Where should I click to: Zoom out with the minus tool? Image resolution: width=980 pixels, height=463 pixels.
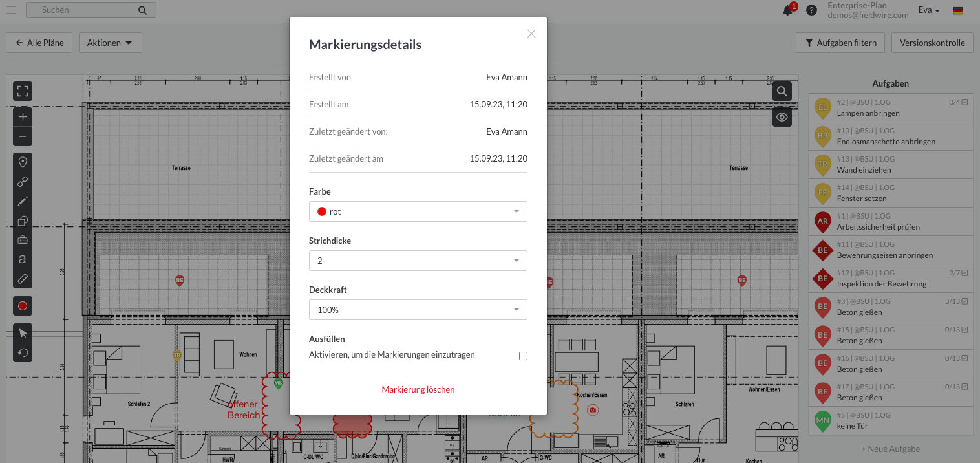pyautogui.click(x=23, y=136)
